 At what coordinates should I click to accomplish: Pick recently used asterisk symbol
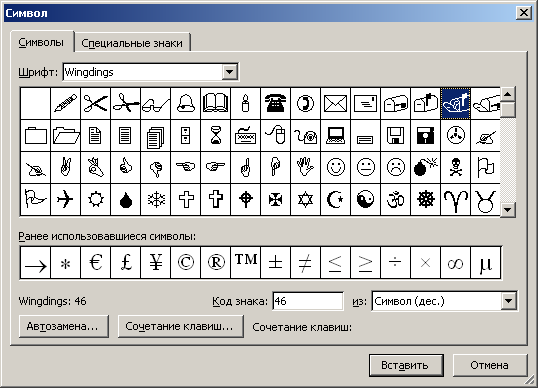click(66, 263)
